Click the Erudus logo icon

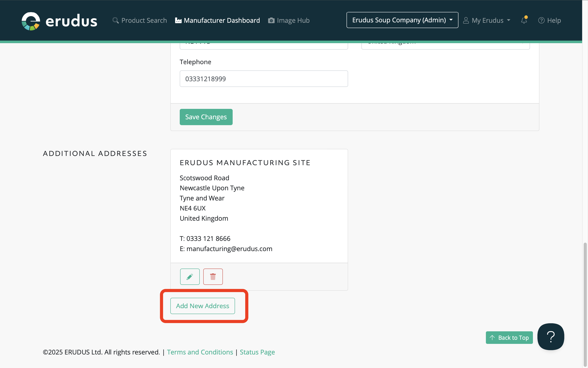point(31,21)
